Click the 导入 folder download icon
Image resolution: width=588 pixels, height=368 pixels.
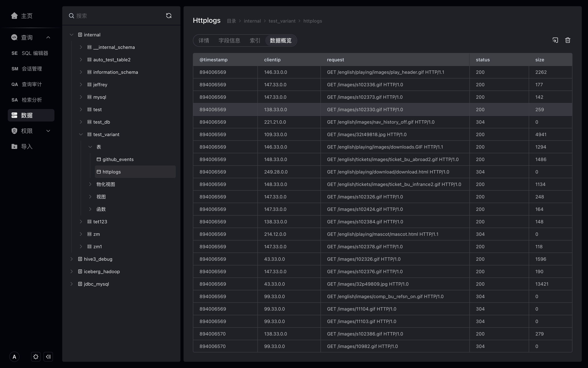[x=14, y=146]
